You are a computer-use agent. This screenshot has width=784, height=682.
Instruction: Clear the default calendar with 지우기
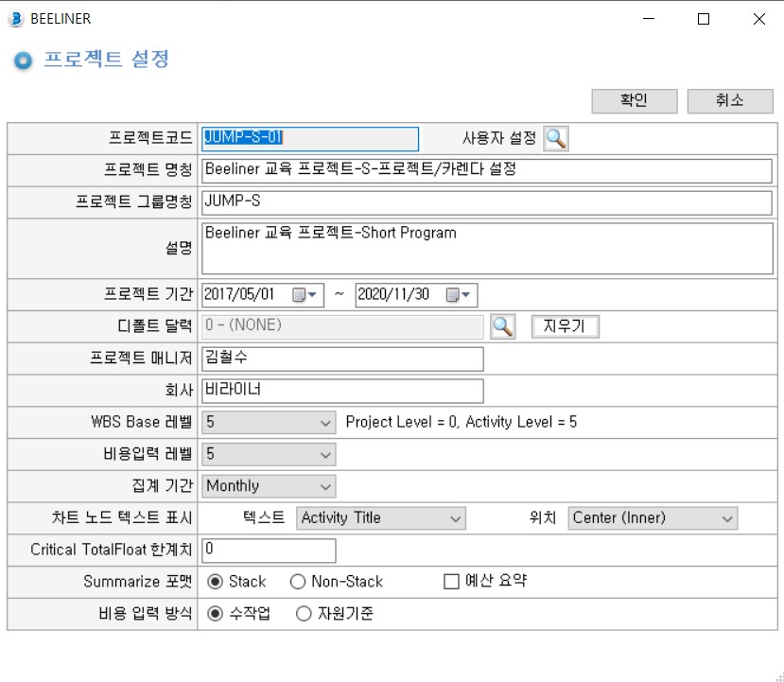click(x=565, y=326)
